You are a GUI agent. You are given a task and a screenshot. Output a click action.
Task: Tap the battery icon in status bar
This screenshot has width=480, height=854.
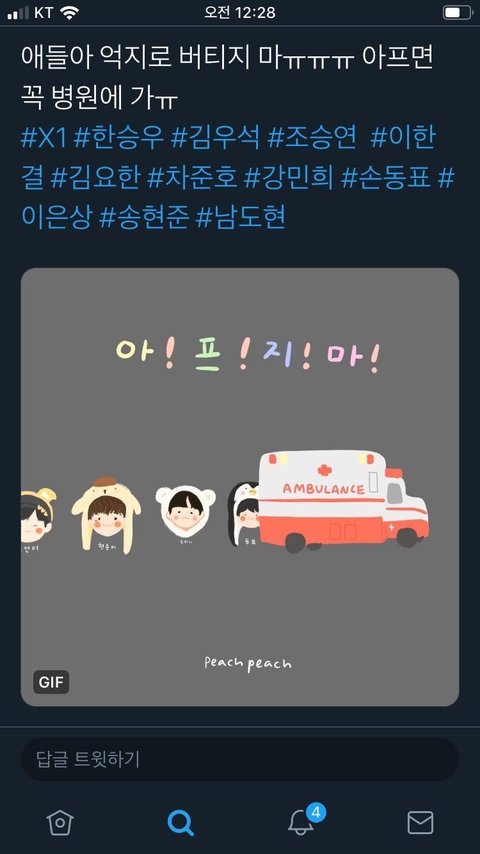click(x=457, y=13)
